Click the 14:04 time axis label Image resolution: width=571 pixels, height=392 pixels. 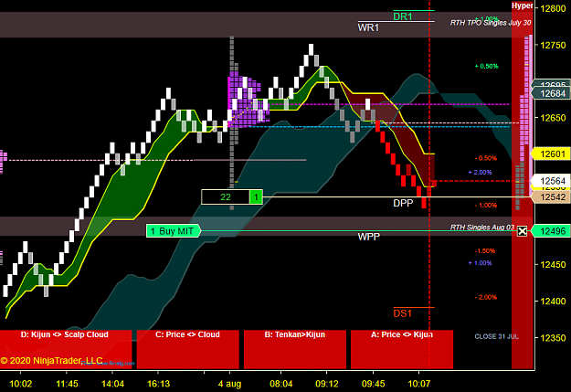pyautogui.click(x=112, y=384)
